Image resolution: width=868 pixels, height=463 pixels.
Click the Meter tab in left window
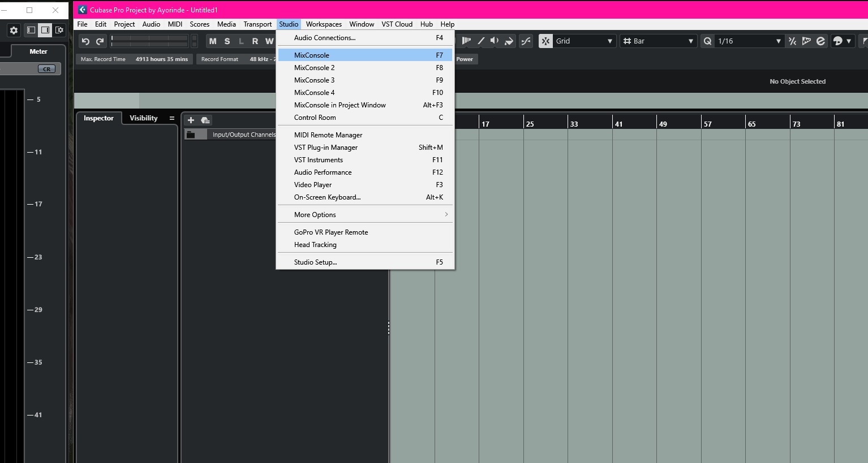(x=38, y=51)
